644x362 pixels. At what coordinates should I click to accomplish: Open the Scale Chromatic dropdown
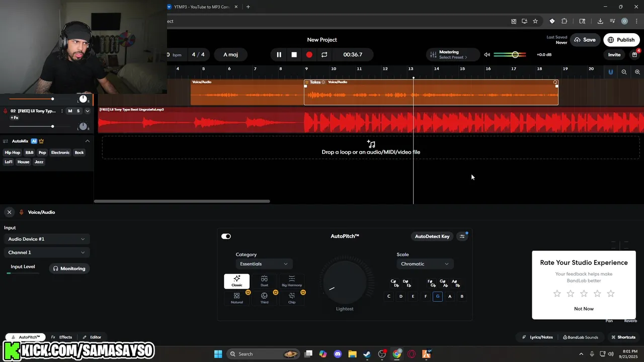[x=425, y=264]
